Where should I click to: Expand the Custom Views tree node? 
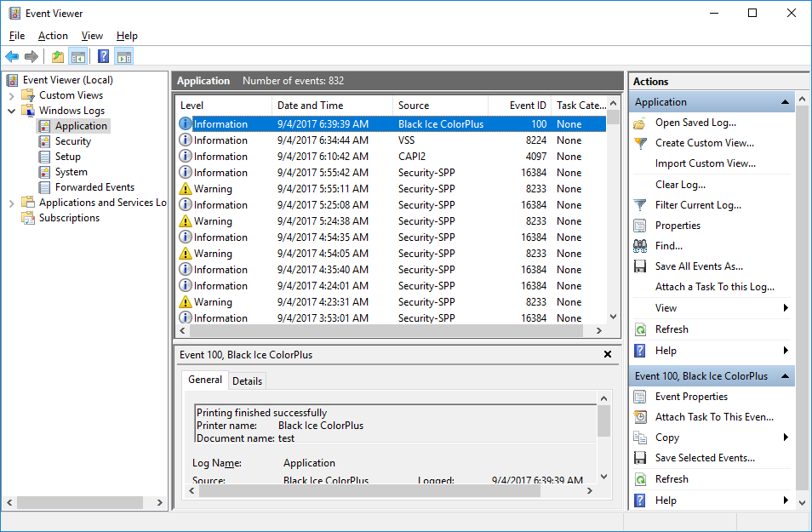[x=11, y=95]
